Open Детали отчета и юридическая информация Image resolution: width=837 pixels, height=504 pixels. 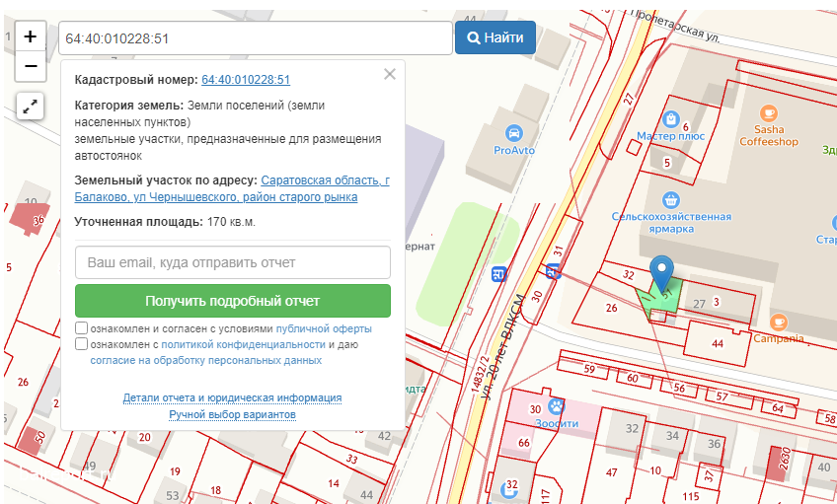coord(232,397)
